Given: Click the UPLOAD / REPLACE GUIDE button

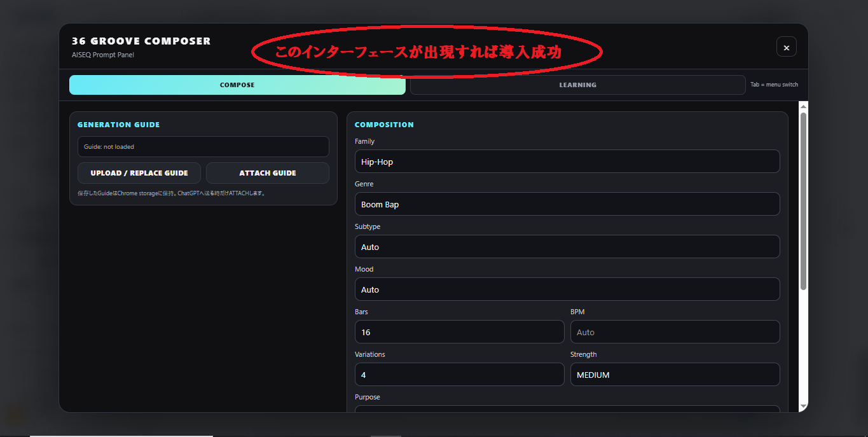Looking at the screenshot, I should click(x=139, y=173).
